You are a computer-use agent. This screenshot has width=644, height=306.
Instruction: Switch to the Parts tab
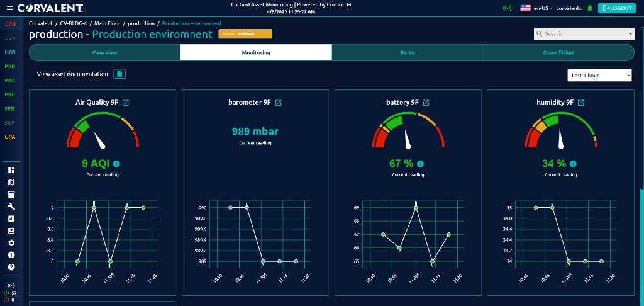pos(408,53)
